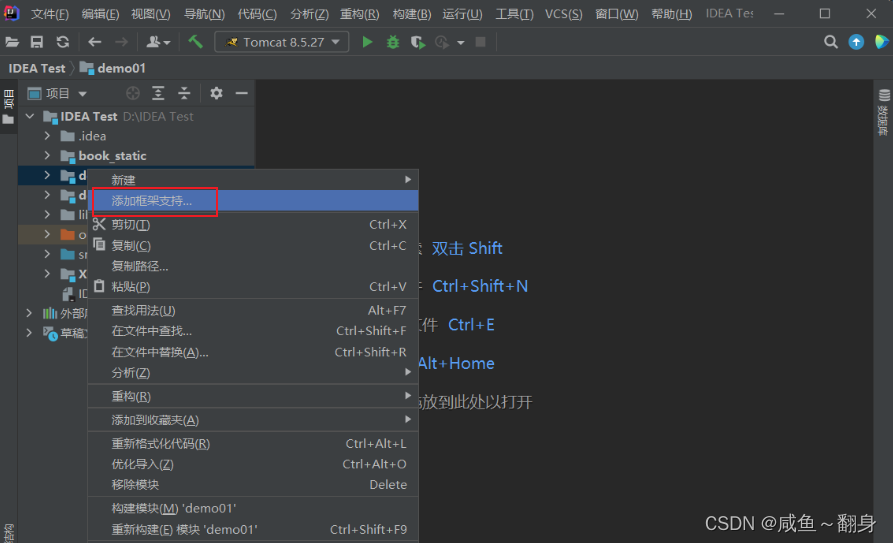
Task: Expand the 外部库 node arrow
Action: click(29, 313)
